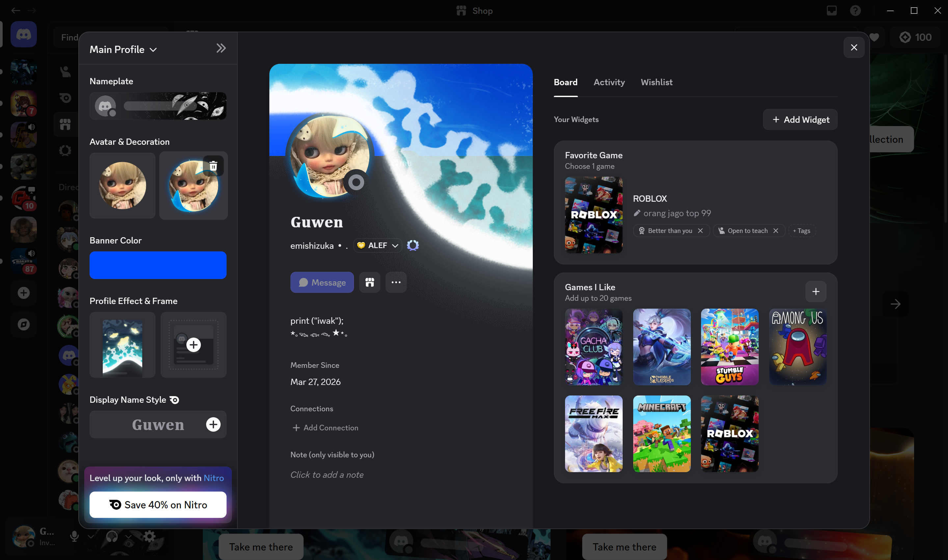Viewport: 948px width, 560px height.
Task: Switch to the Activity tab
Action: point(609,82)
